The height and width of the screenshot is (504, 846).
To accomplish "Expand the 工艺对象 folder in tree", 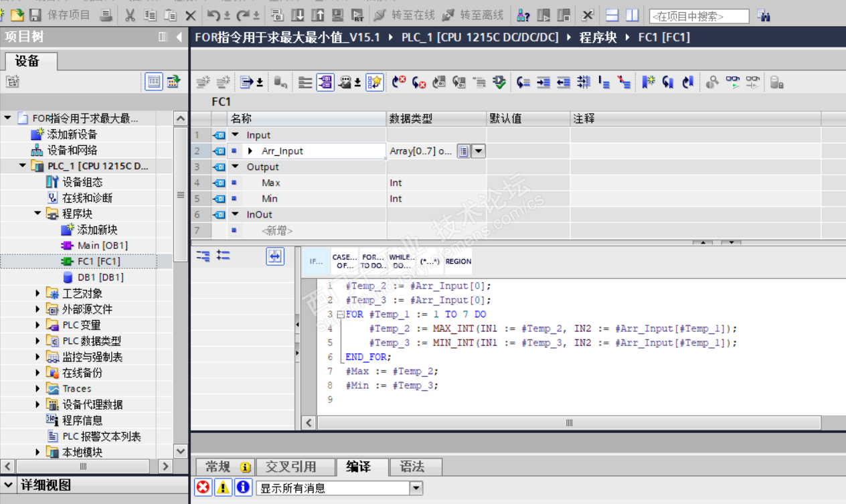I will [x=38, y=293].
